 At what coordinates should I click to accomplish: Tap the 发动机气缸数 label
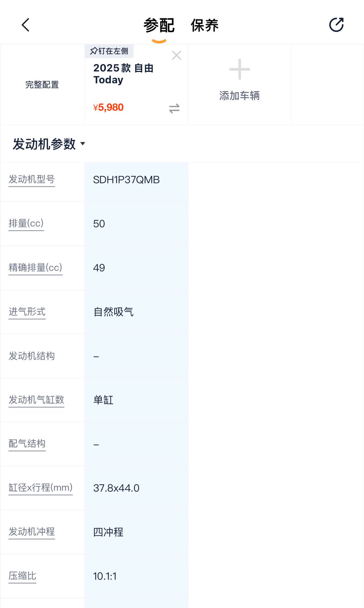(x=36, y=400)
